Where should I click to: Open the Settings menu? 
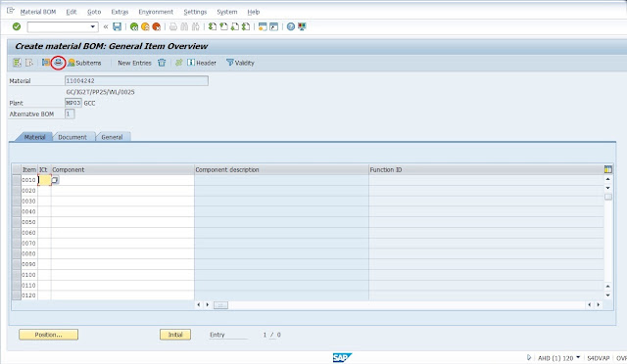pyautogui.click(x=195, y=12)
